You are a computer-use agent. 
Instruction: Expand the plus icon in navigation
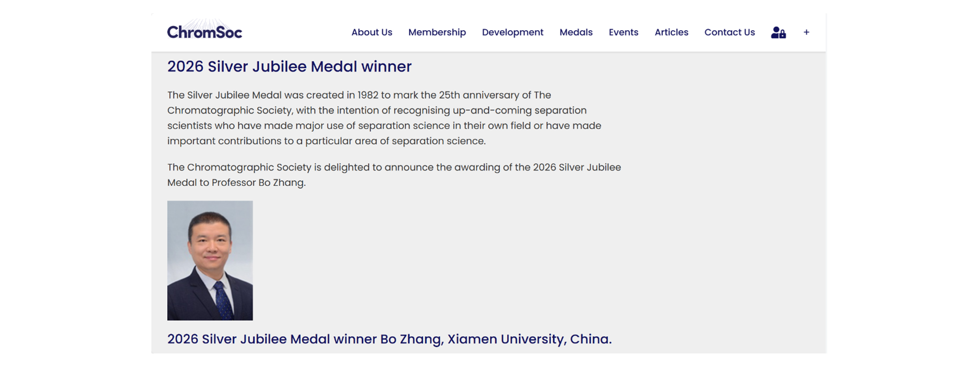806,32
